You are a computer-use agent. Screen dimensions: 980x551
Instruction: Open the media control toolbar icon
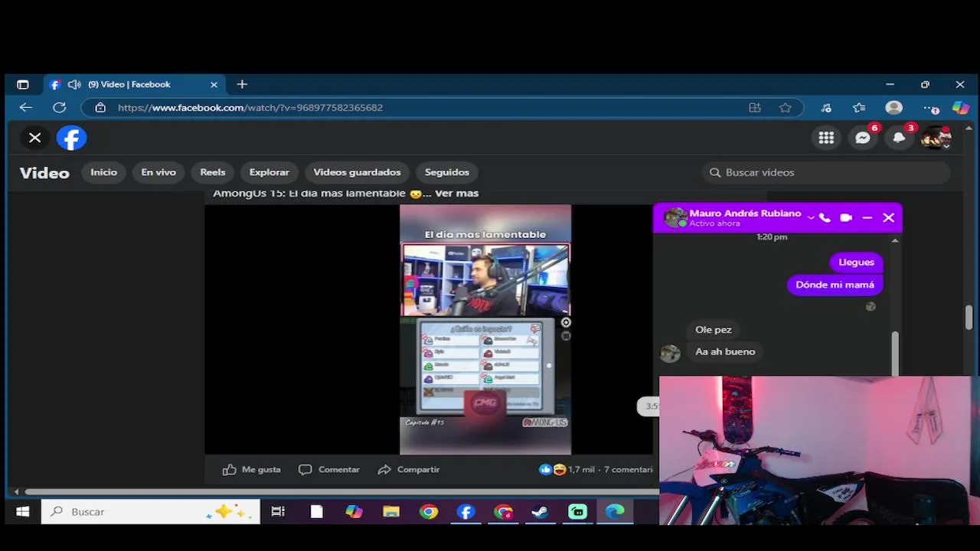click(826, 108)
